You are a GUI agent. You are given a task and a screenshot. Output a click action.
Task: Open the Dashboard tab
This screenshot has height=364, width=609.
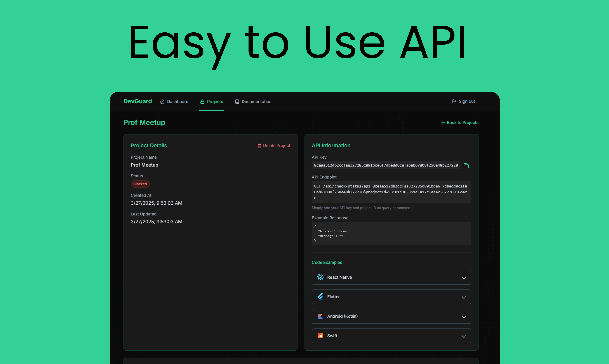[174, 102]
